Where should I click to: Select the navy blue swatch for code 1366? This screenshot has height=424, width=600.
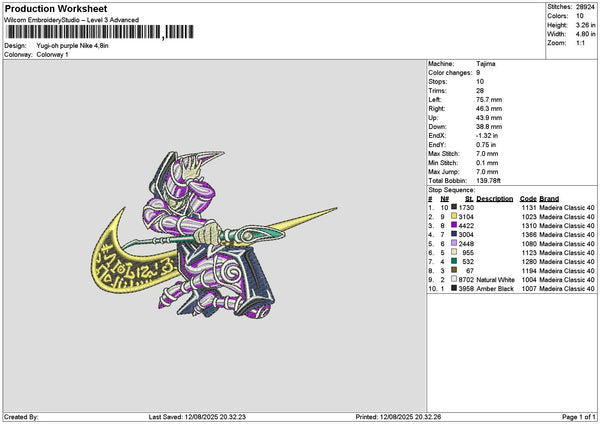454,234
